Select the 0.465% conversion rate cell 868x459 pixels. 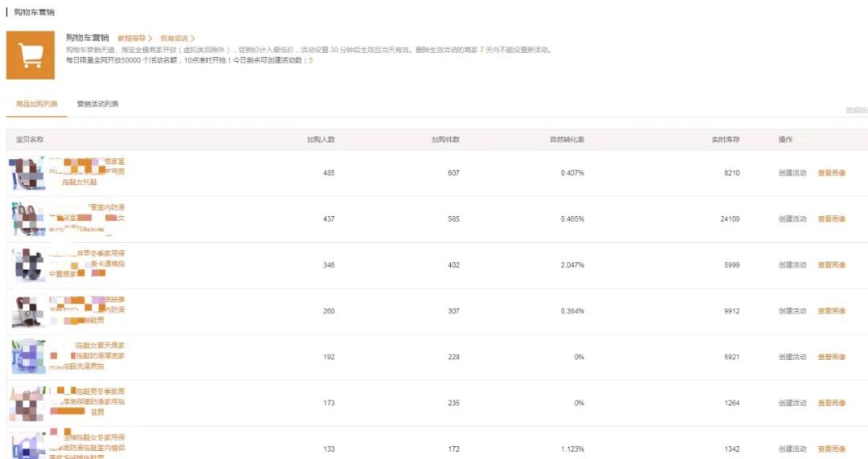click(572, 219)
